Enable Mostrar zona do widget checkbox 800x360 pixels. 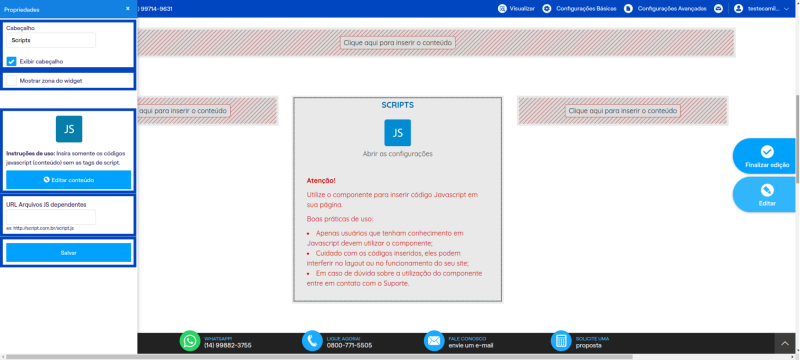coord(11,81)
